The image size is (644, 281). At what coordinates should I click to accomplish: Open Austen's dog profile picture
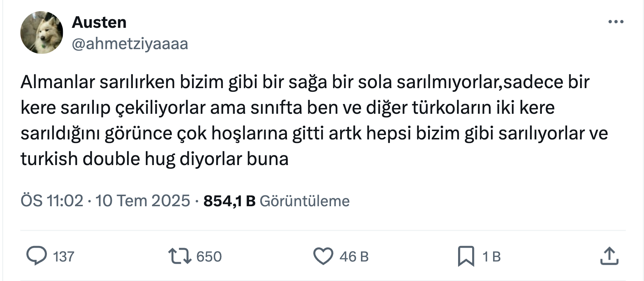click(42, 33)
